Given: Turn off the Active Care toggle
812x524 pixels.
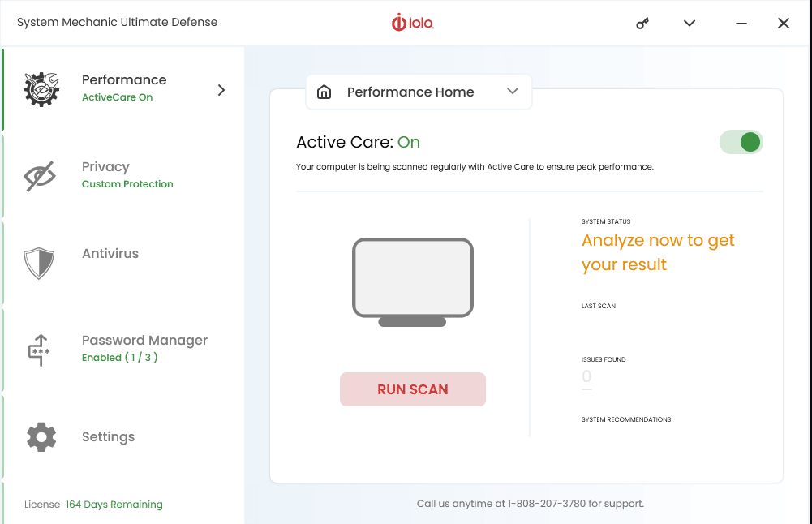Looking at the screenshot, I should point(741,142).
